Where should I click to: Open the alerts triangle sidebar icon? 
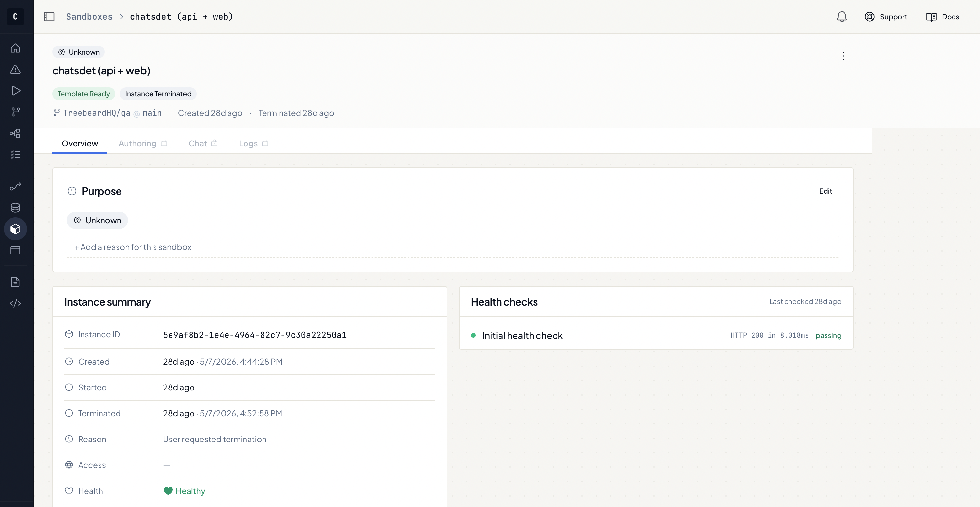(15, 69)
